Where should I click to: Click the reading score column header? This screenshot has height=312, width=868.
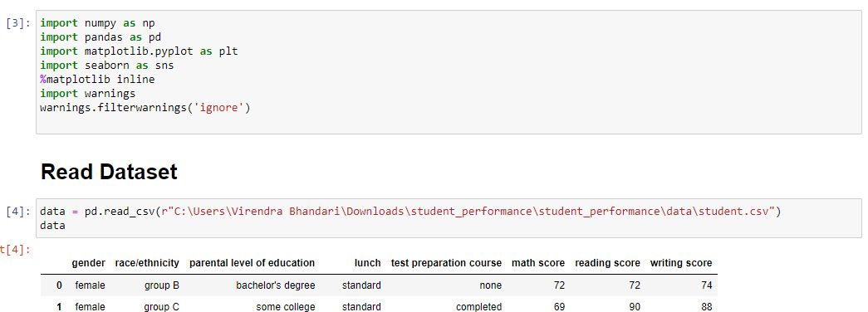pos(608,263)
